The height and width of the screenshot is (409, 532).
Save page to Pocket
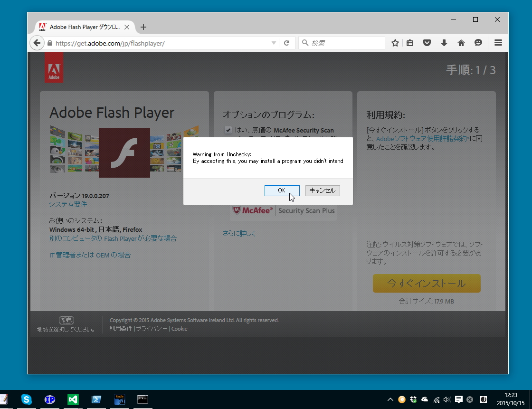(x=427, y=43)
